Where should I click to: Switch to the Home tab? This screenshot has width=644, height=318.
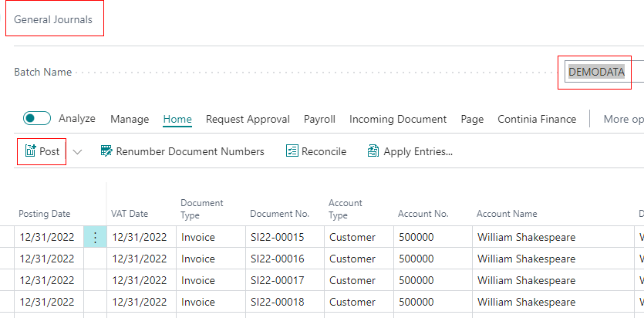point(177,119)
